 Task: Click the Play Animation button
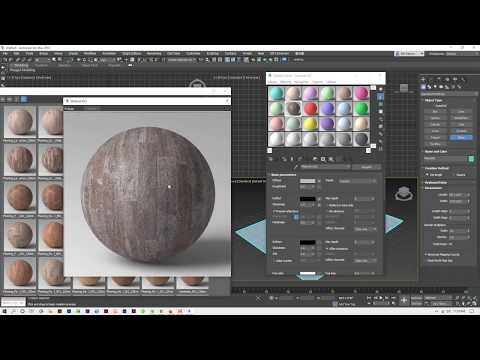(x=380, y=298)
